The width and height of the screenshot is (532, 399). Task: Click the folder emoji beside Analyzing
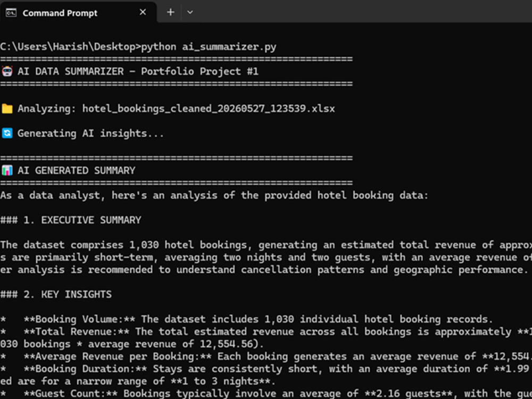[7, 109]
